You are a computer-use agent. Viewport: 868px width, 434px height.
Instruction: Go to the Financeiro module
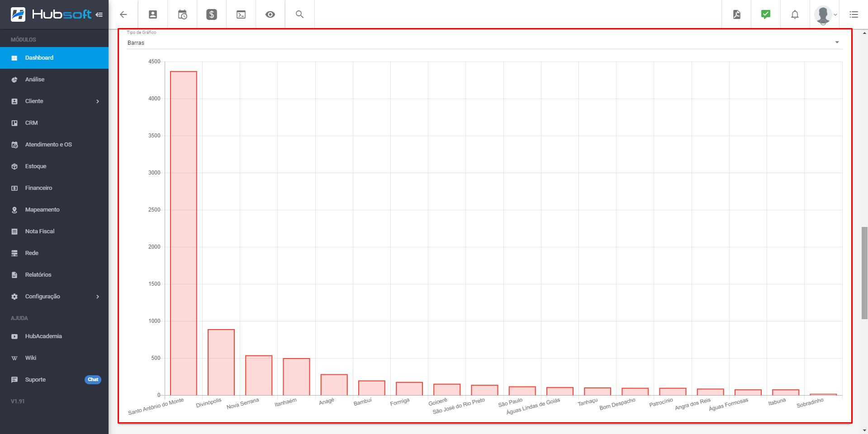38,188
